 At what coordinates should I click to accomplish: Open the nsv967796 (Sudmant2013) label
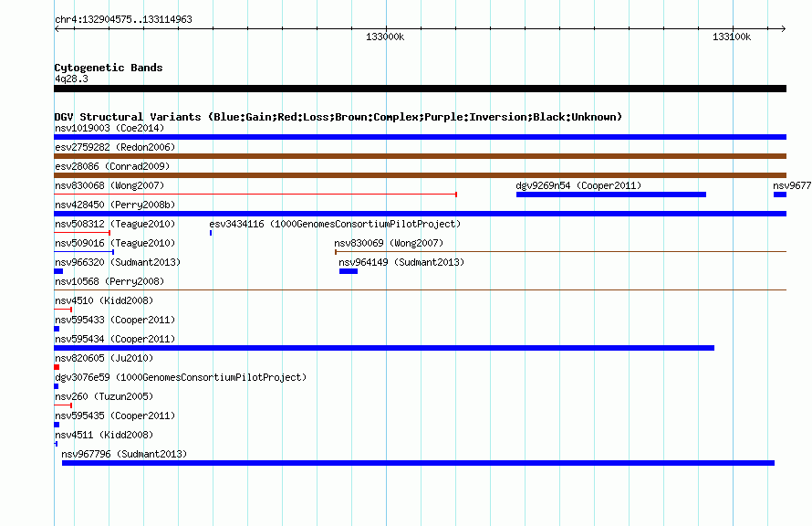(x=124, y=454)
